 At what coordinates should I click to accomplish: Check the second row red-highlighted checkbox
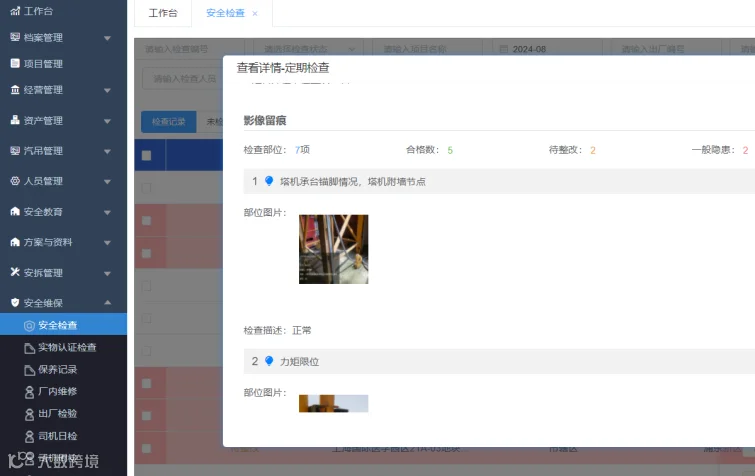146,220
